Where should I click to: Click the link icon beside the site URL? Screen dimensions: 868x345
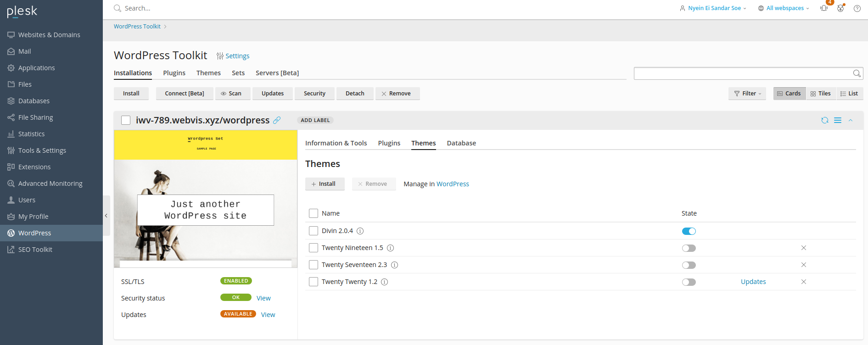277,120
